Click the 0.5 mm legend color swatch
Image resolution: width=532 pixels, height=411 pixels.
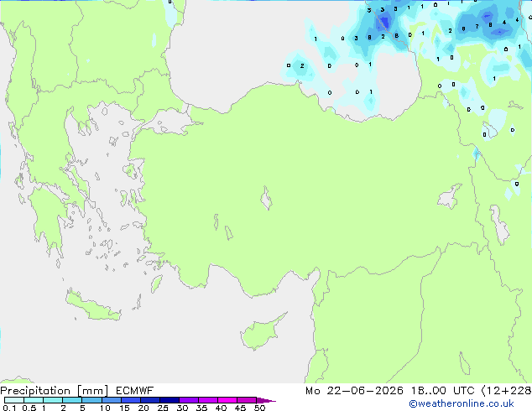tap(34, 400)
